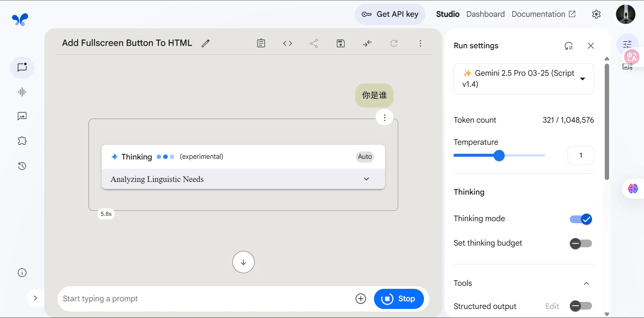Share the prompt via share icon
Viewport: 644px width, 318px height.
click(314, 43)
